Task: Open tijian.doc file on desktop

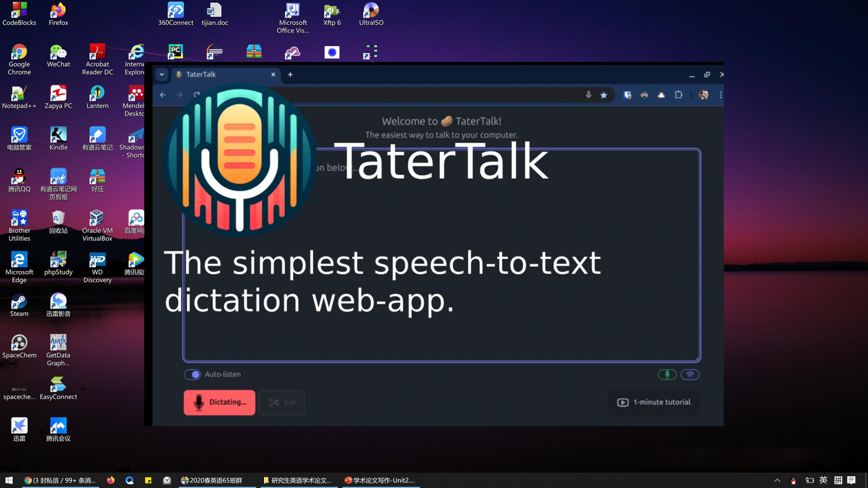Action: (215, 14)
